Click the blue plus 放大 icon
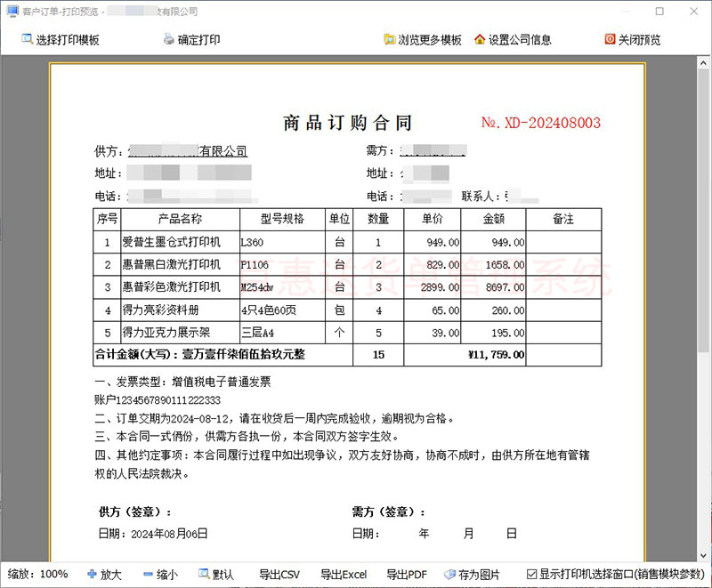Viewport: 712px width, 588px height. (92, 575)
